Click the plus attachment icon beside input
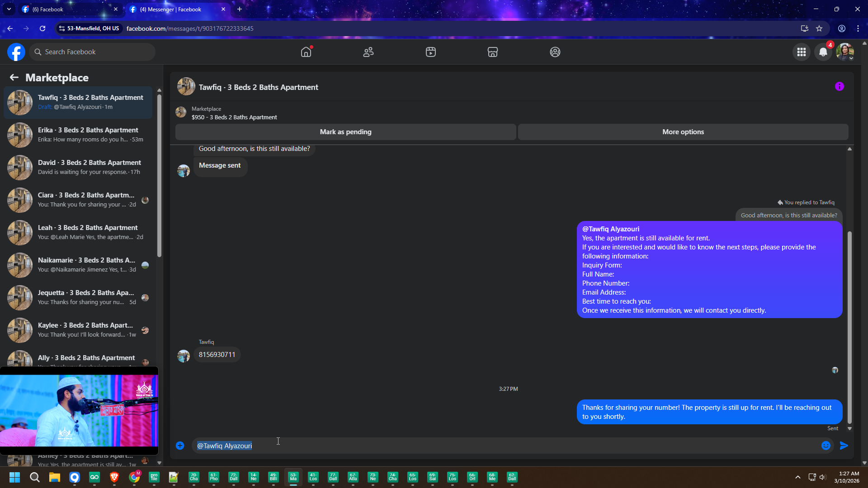 (180, 446)
